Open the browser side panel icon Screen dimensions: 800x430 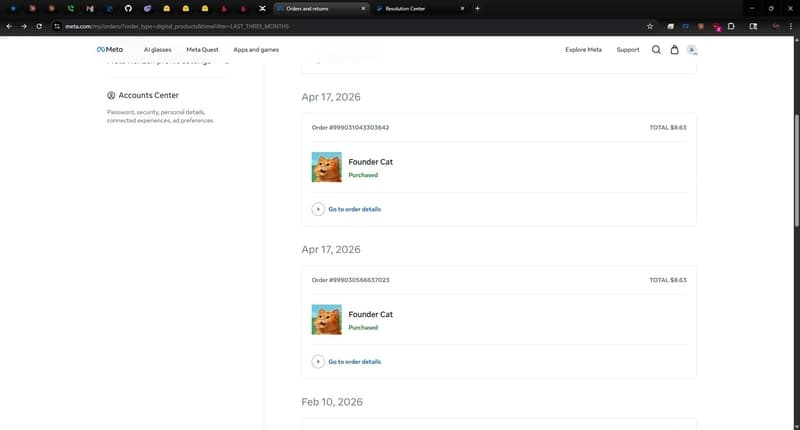pyautogui.click(x=753, y=26)
